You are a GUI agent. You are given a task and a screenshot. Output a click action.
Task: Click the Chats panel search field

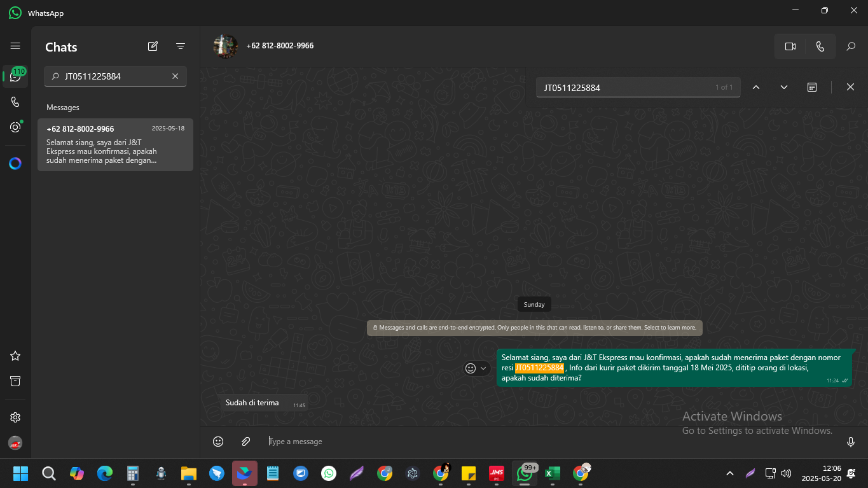point(115,76)
